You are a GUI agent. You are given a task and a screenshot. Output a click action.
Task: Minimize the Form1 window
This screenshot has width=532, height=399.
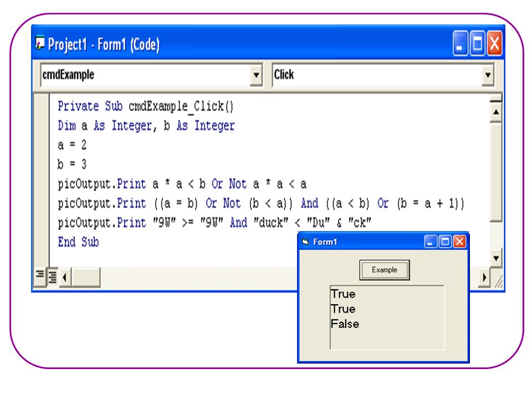tap(430, 242)
